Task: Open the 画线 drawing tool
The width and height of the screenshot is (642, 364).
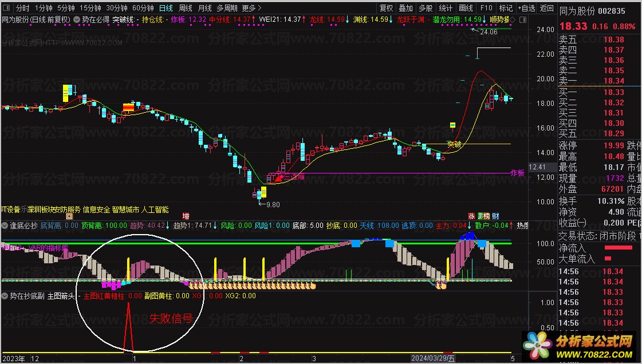Action: (x=466, y=8)
